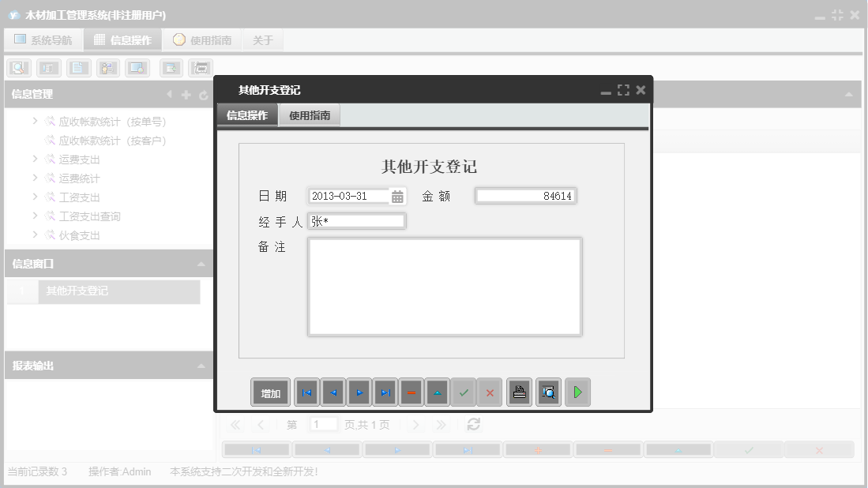Jump to the last record icon
868x488 pixels.
click(385, 392)
